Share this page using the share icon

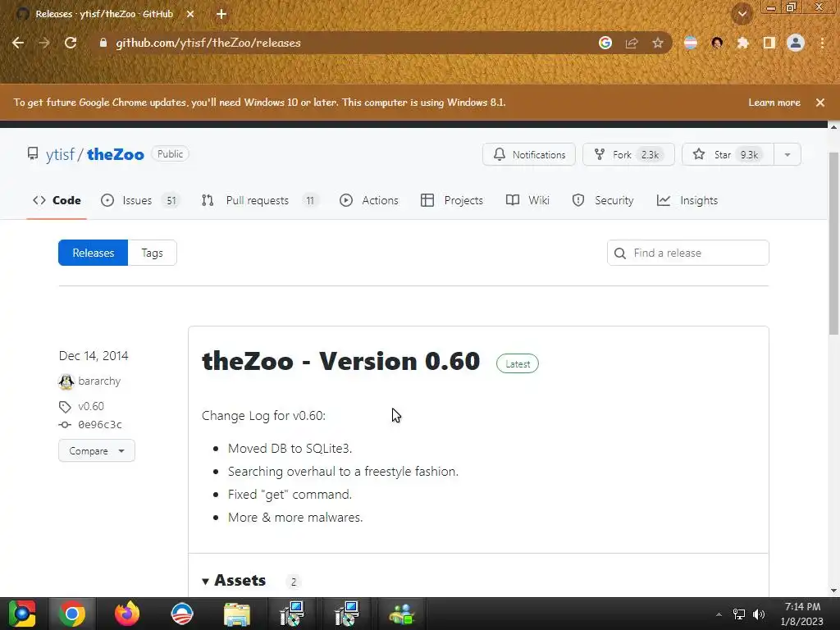pyautogui.click(x=632, y=43)
